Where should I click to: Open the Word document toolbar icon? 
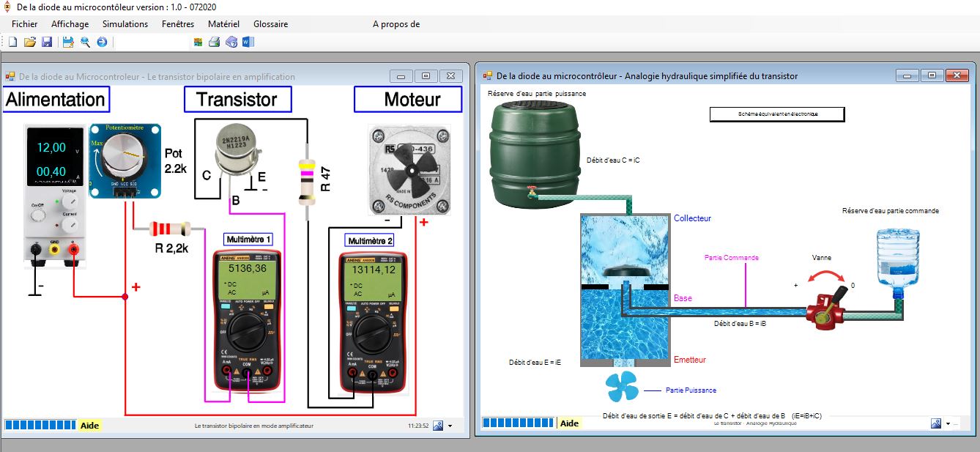pos(248,42)
